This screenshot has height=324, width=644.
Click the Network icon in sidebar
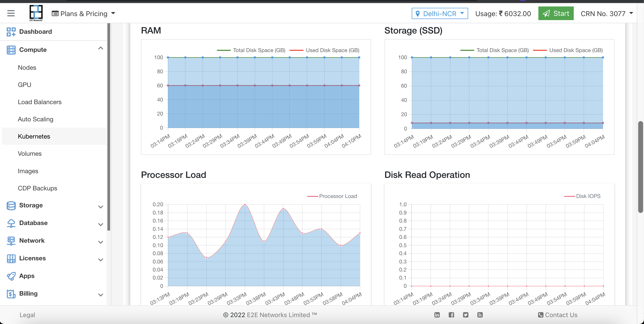[x=11, y=241]
